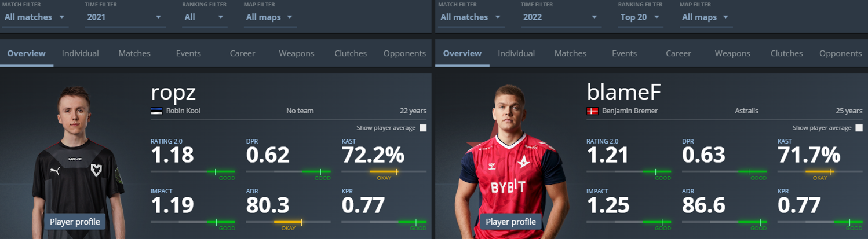Click the Player profile button for blameF
The width and height of the screenshot is (868, 239).
pyautogui.click(x=510, y=222)
